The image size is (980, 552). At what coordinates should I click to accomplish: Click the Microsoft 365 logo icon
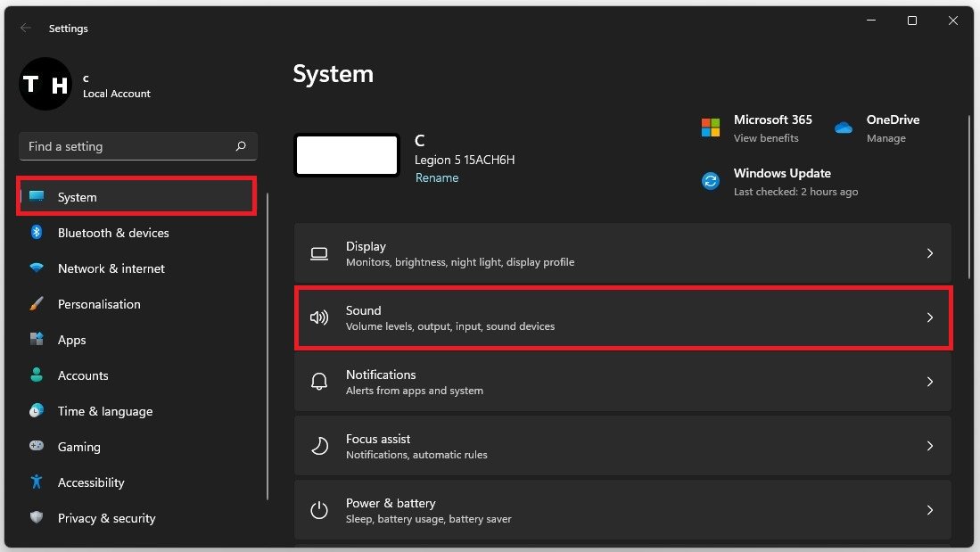pyautogui.click(x=711, y=128)
